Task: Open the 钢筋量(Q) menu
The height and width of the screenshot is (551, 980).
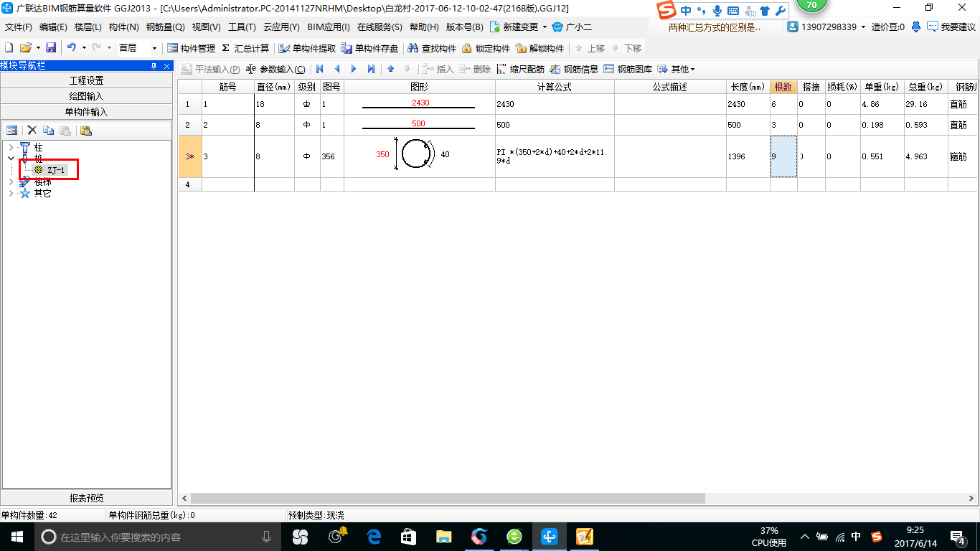Action: click(x=166, y=27)
